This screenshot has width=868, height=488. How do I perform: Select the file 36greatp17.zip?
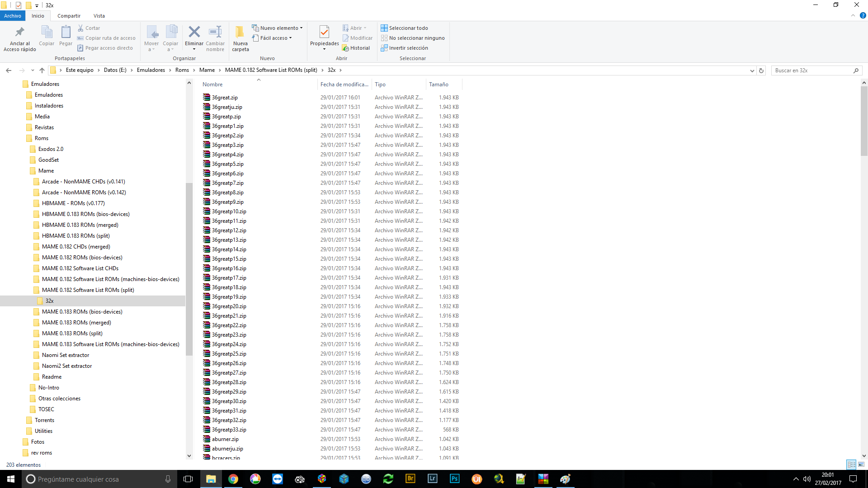(x=229, y=278)
